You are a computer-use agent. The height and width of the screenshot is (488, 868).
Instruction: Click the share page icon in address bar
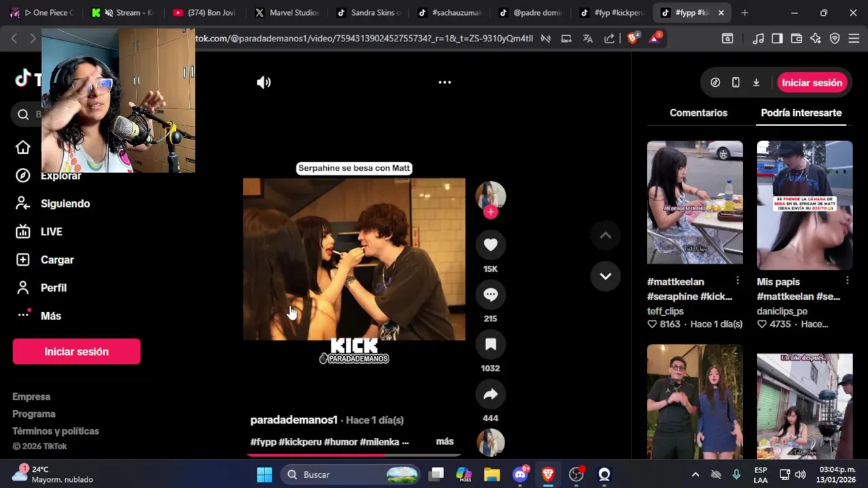pos(609,39)
